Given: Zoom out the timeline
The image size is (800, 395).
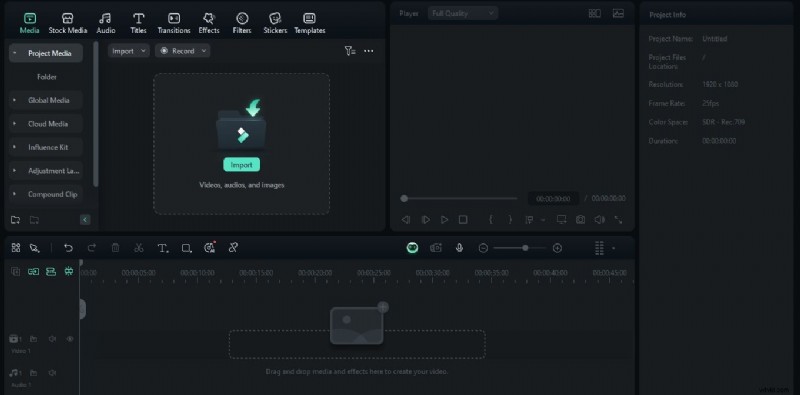Looking at the screenshot, I should click(x=483, y=248).
